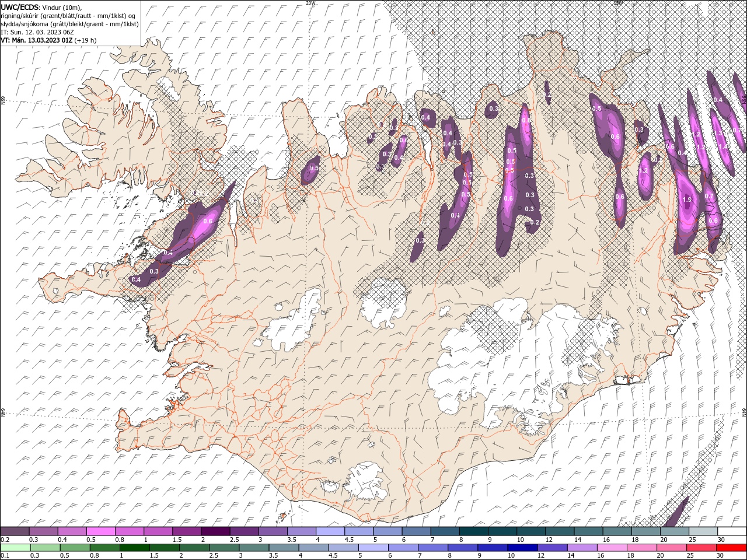Click the white upper legend swatch starting at 30
The width and height of the screenshot is (747, 560).
(731, 531)
